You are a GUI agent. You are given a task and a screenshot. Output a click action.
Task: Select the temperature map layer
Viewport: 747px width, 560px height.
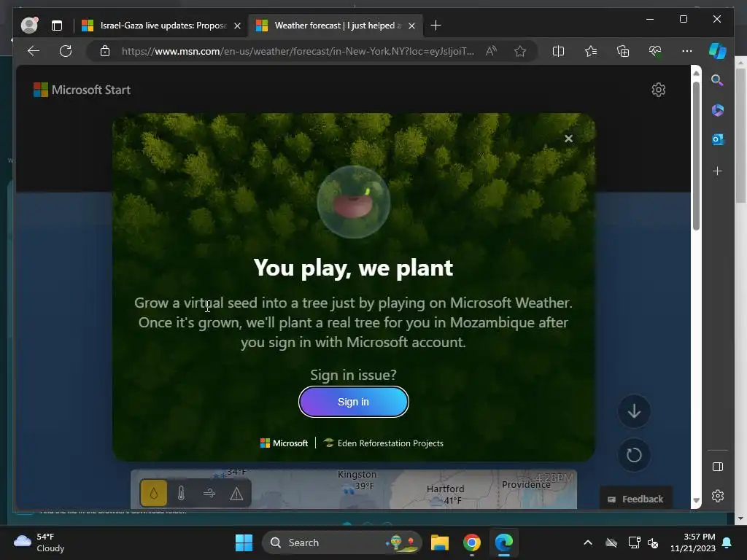tap(181, 493)
